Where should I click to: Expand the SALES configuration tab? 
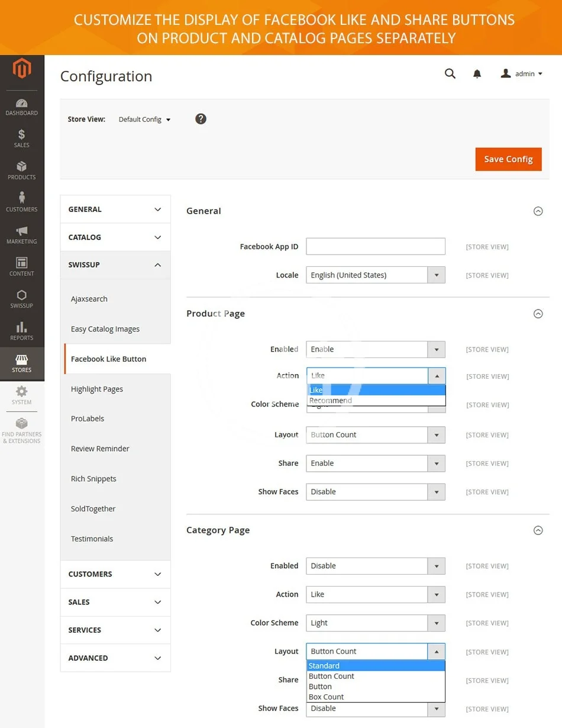click(x=115, y=602)
